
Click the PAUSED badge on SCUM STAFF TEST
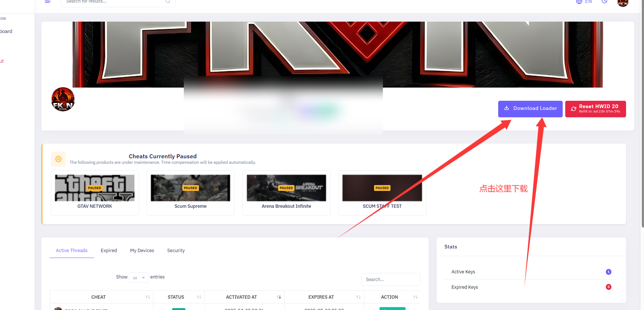(x=382, y=188)
